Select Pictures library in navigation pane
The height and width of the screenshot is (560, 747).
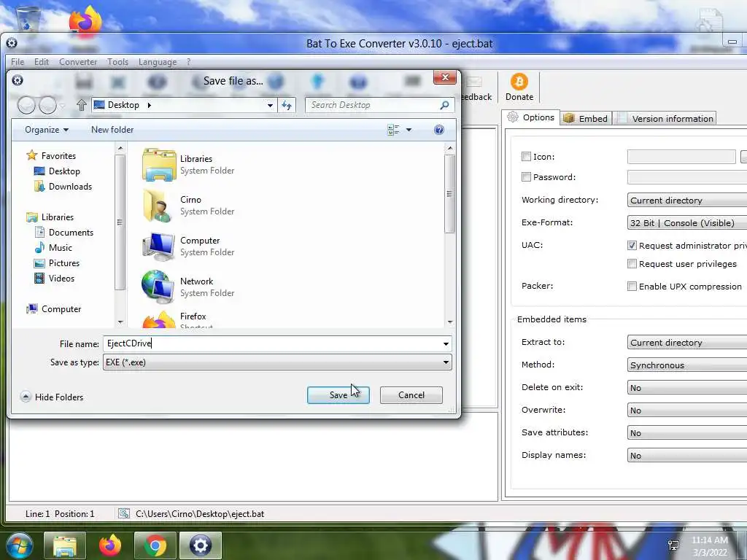[57, 262]
